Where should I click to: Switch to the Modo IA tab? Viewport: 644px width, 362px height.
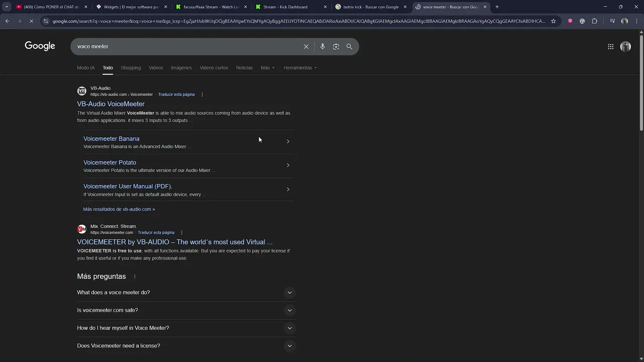point(86,67)
